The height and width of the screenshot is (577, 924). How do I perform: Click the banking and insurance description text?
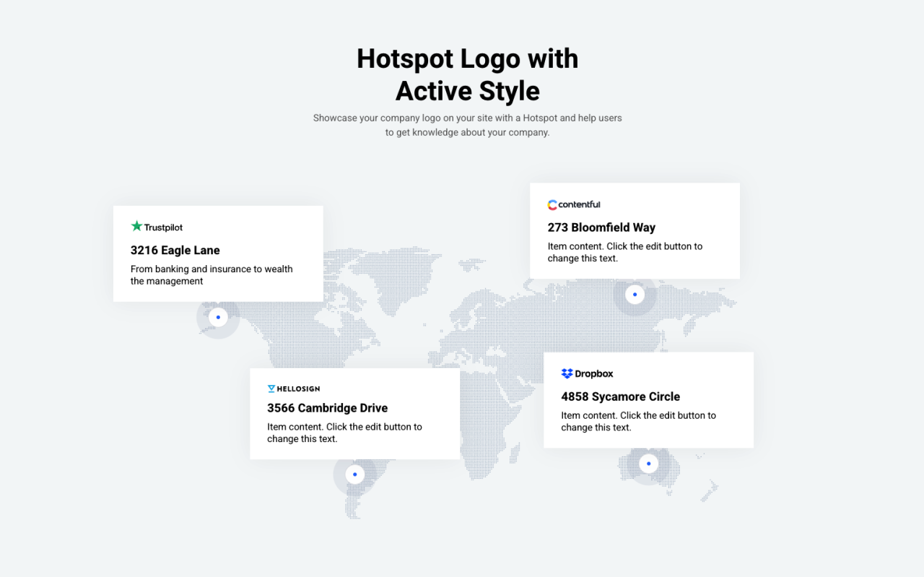(212, 275)
